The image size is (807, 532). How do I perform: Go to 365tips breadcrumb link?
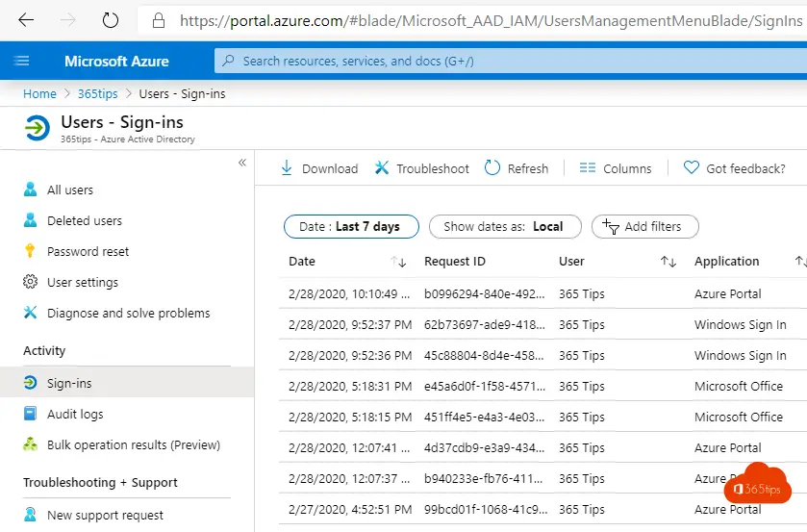(x=98, y=93)
